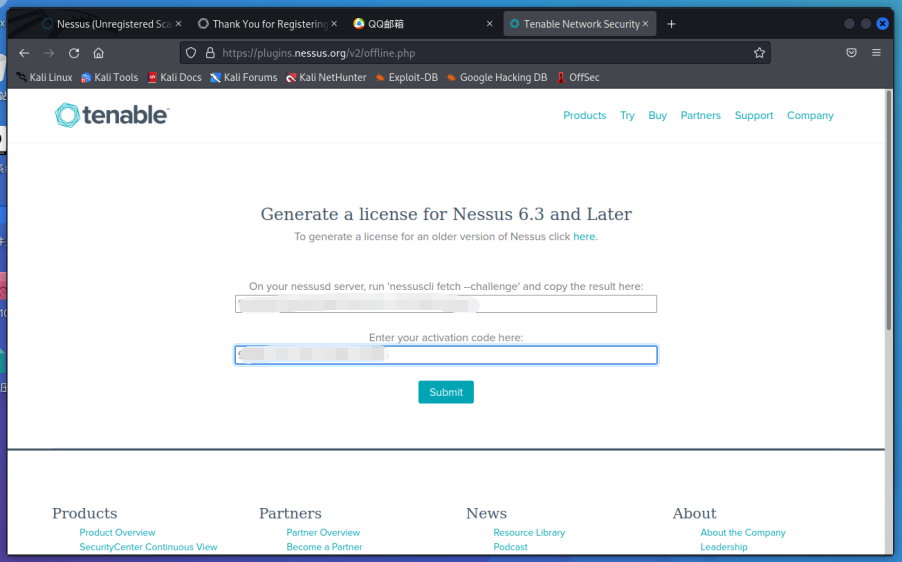Close the QQ邮箱 tab
The image size is (902, 562).
490,24
